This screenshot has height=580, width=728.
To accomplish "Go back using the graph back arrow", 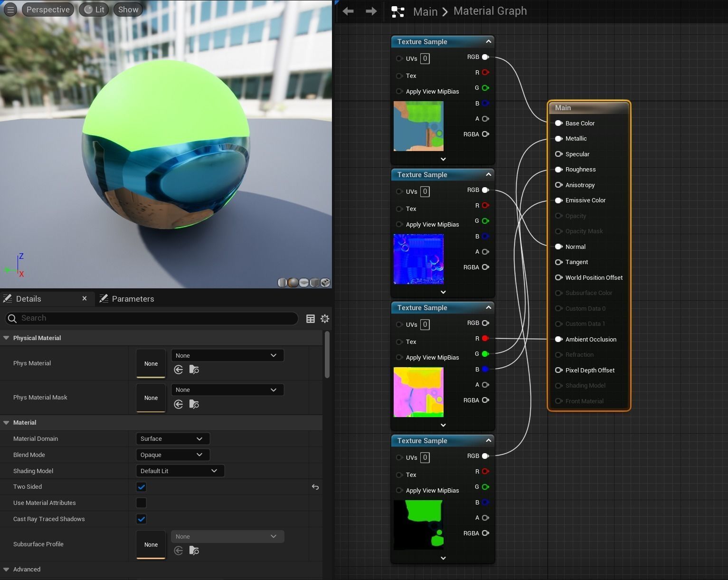I will (x=348, y=11).
